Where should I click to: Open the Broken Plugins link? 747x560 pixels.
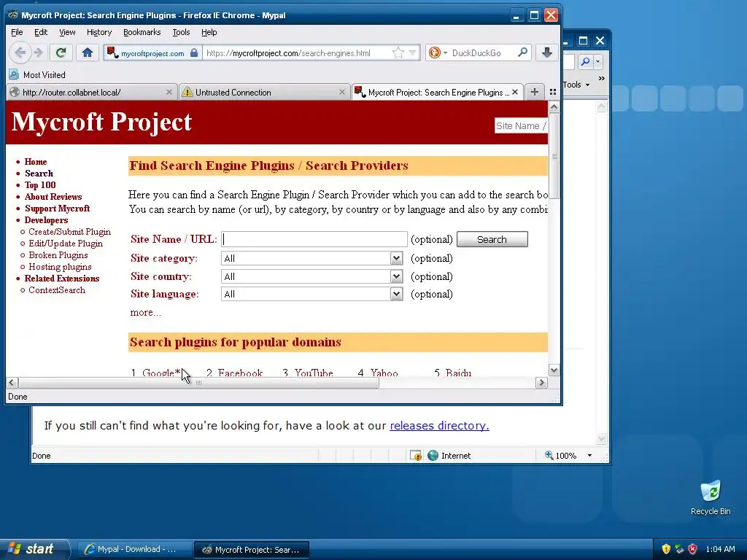pos(58,255)
